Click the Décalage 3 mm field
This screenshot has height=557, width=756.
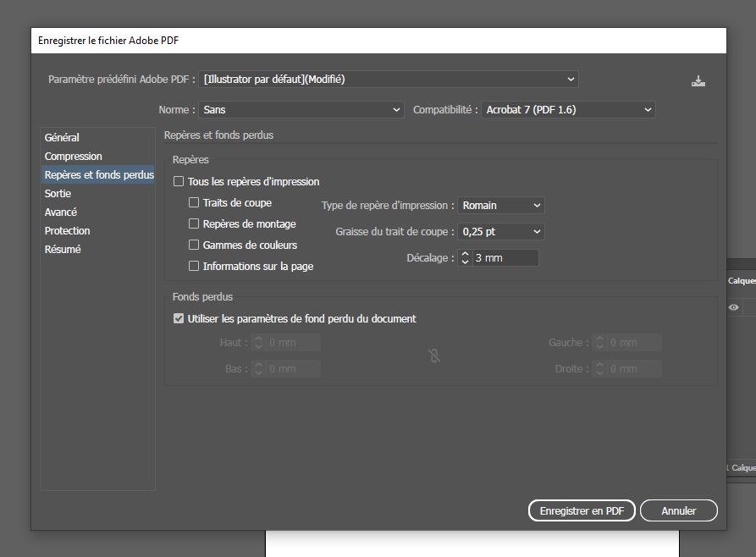pyautogui.click(x=505, y=257)
